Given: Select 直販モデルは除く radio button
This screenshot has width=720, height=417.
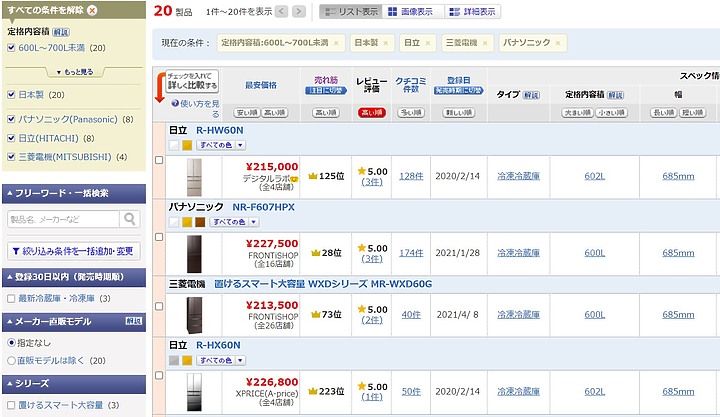Looking at the screenshot, I should (x=11, y=361).
